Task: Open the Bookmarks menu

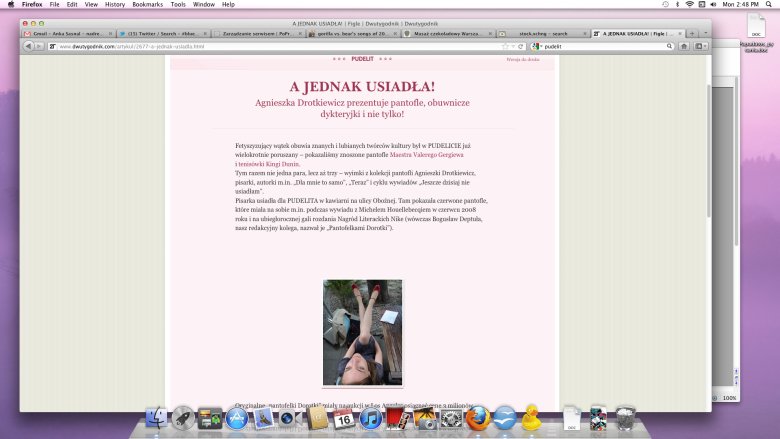Action: 147,4
